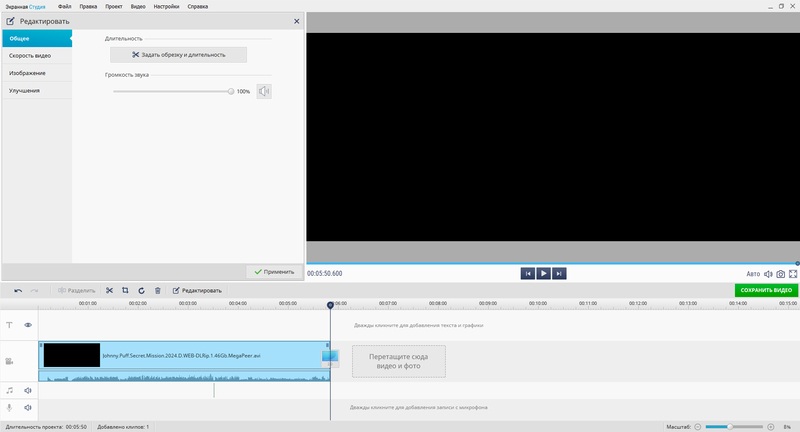This screenshot has height=432, width=800.
Task: Zoom in timeline with plus icon
Action: 770,427
